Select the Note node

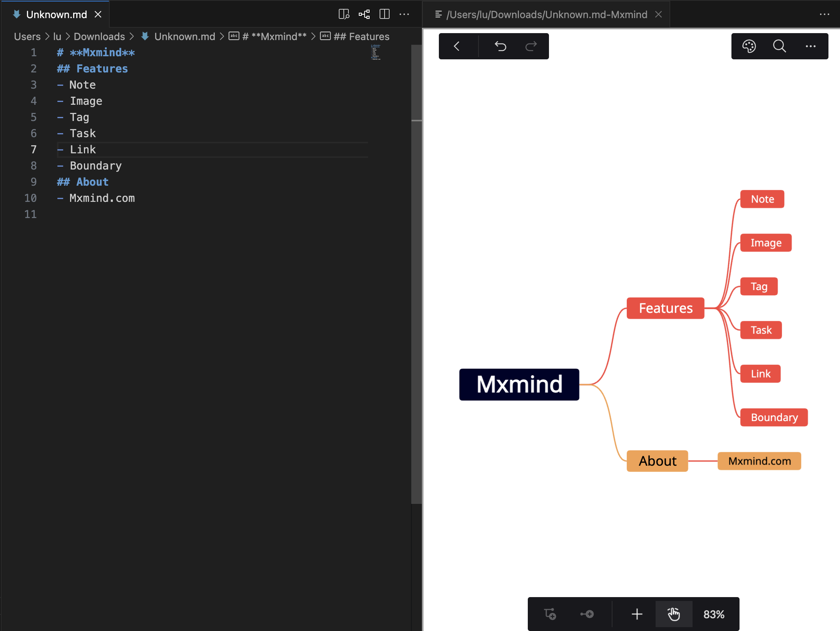(x=762, y=199)
